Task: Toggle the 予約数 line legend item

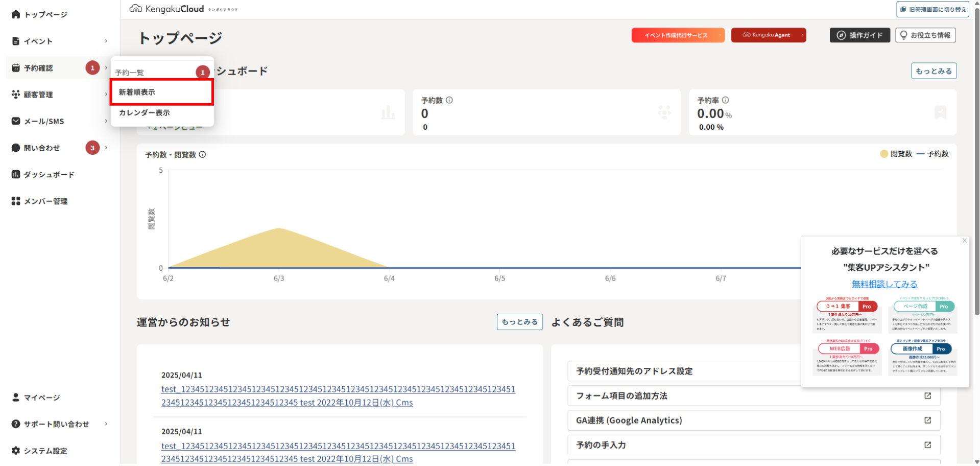Action: coord(933,154)
